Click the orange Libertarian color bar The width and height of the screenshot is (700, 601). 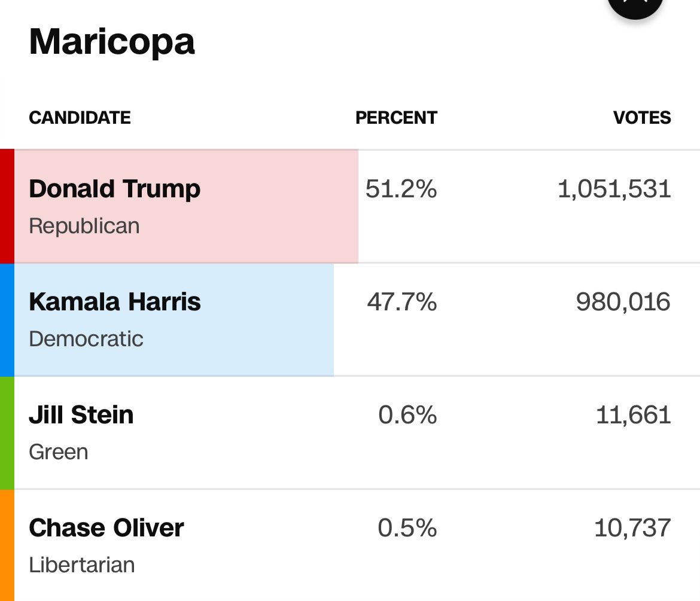[7, 545]
